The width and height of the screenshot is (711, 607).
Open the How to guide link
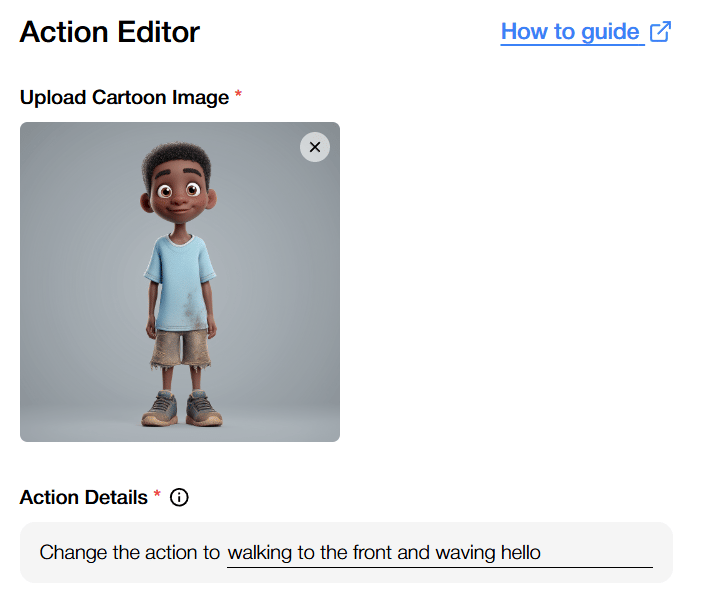pos(585,32)
